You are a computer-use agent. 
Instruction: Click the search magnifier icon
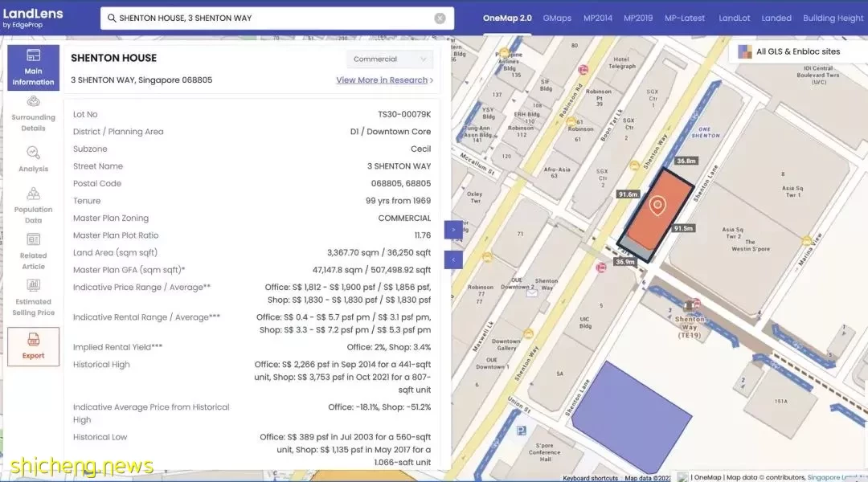(x=112, y=18)
